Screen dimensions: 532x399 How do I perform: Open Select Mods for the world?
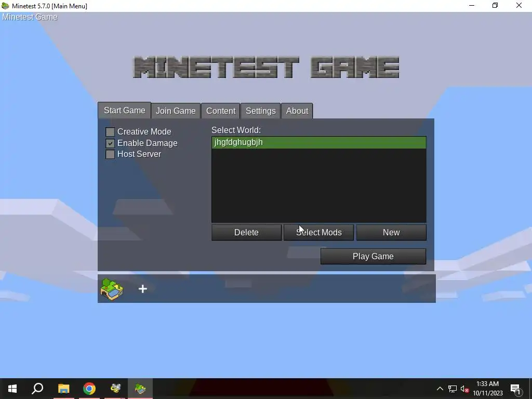318,232
